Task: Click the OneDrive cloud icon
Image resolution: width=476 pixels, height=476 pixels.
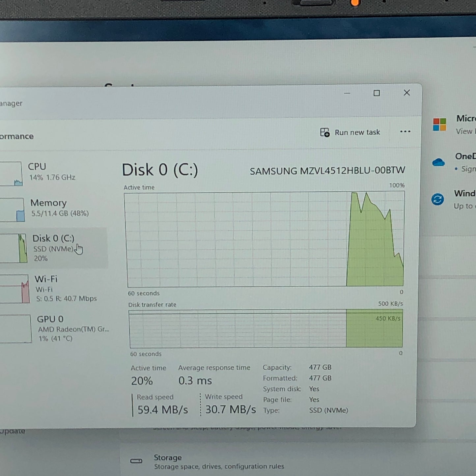Action: (438, 162)
